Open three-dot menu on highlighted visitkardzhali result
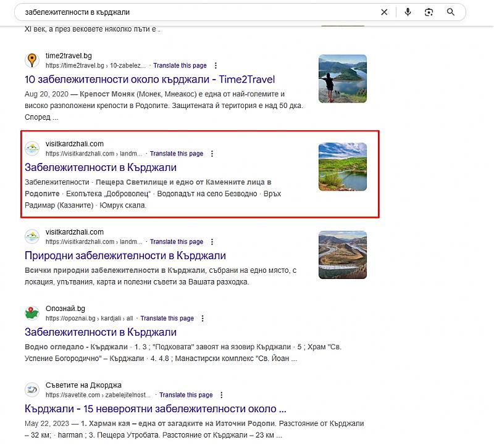Viewport: 494px width, 448px height. pos(212,154)
